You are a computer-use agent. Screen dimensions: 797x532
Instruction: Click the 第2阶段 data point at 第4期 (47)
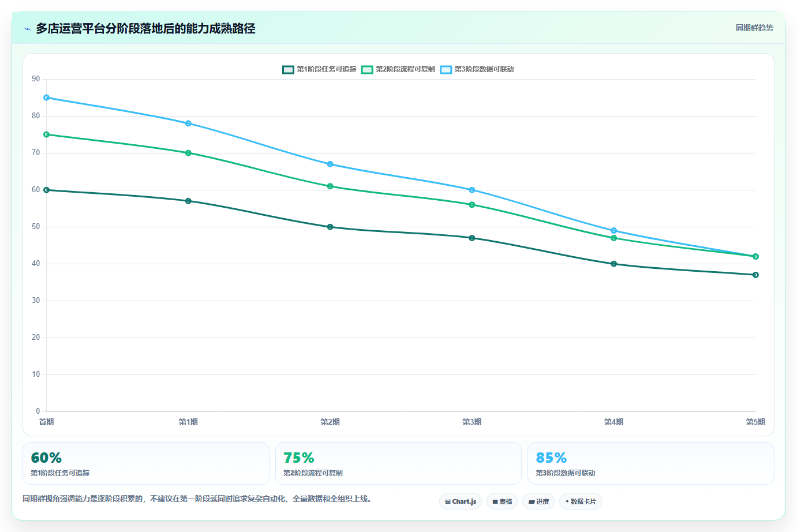point(613,238)
